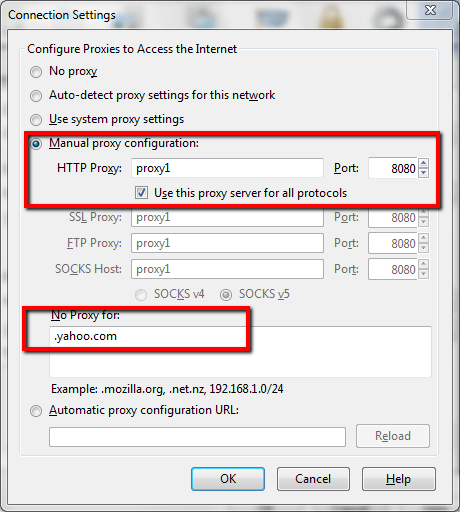
Task: Click the No Proxy for text area
Action: [240, 352]
